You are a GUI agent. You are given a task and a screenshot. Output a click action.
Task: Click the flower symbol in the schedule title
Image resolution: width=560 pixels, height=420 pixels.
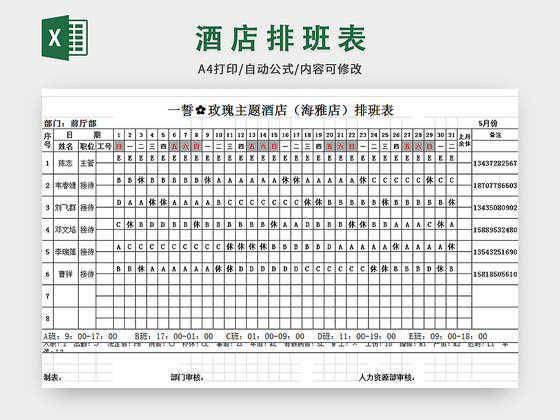[x=201, y=110]
